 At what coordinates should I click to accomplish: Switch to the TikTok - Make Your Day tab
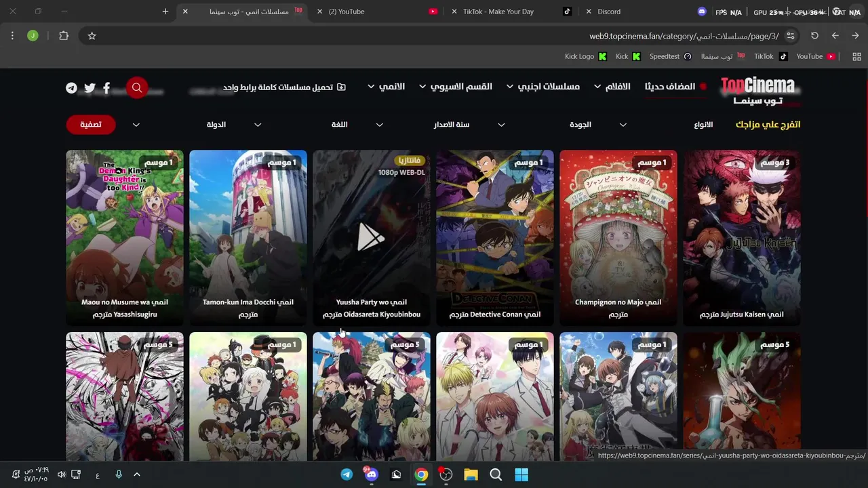pyautogui.click(x=511, y=12)
